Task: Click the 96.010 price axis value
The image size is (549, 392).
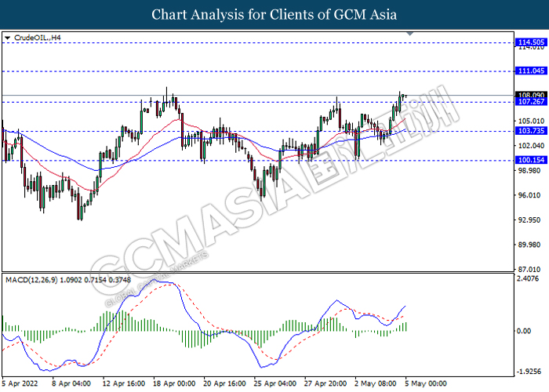Action: click(x=531, y=195)
